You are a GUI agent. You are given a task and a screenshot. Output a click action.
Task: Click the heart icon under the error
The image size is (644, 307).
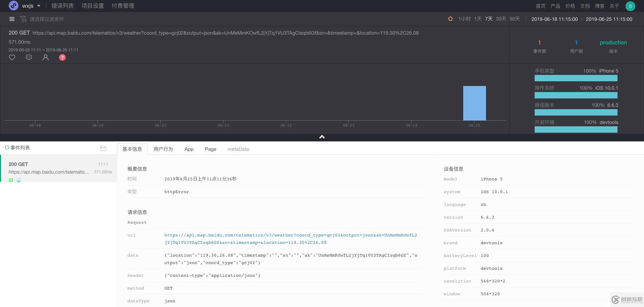[12, 57]
